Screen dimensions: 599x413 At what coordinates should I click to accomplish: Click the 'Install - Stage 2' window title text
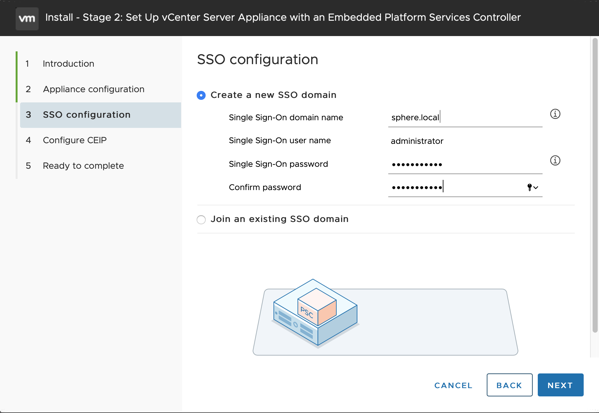[x=283, y=18]
